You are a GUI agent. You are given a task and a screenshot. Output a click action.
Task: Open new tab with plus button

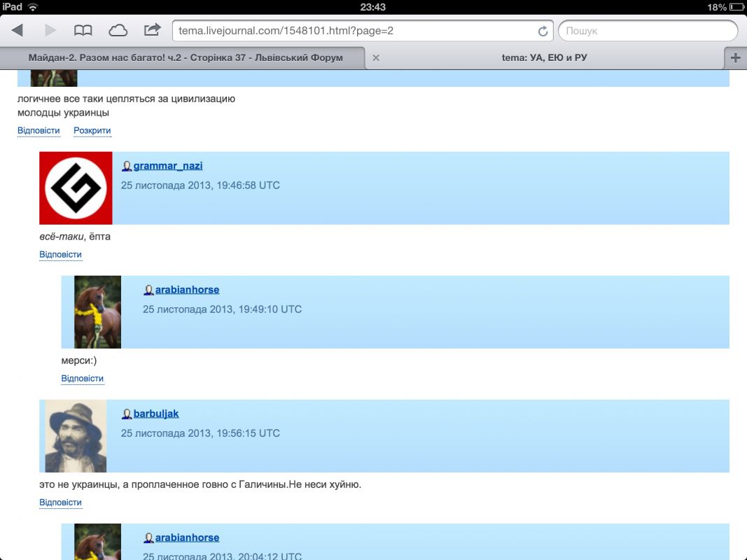tap(735, 58)
